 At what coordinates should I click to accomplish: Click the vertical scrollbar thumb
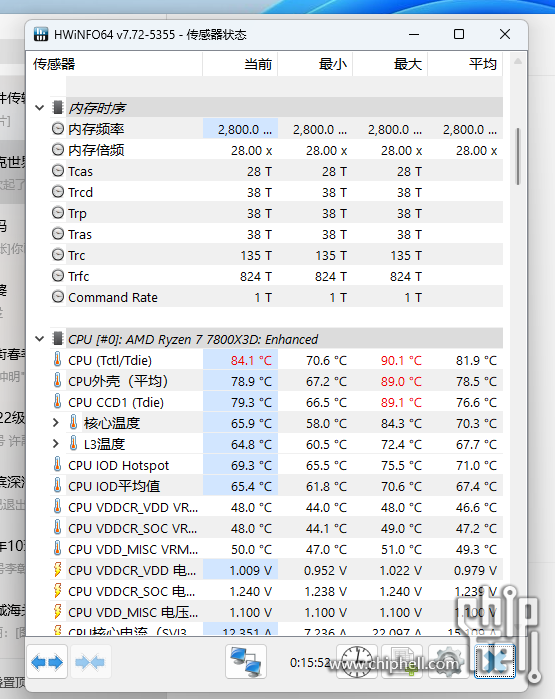coord(518,156)
